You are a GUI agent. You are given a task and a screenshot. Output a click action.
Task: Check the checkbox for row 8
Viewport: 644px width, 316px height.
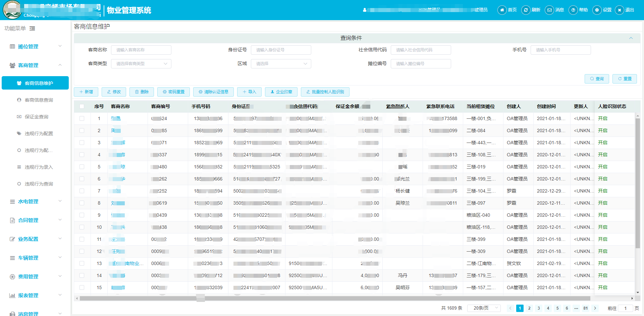82,203
